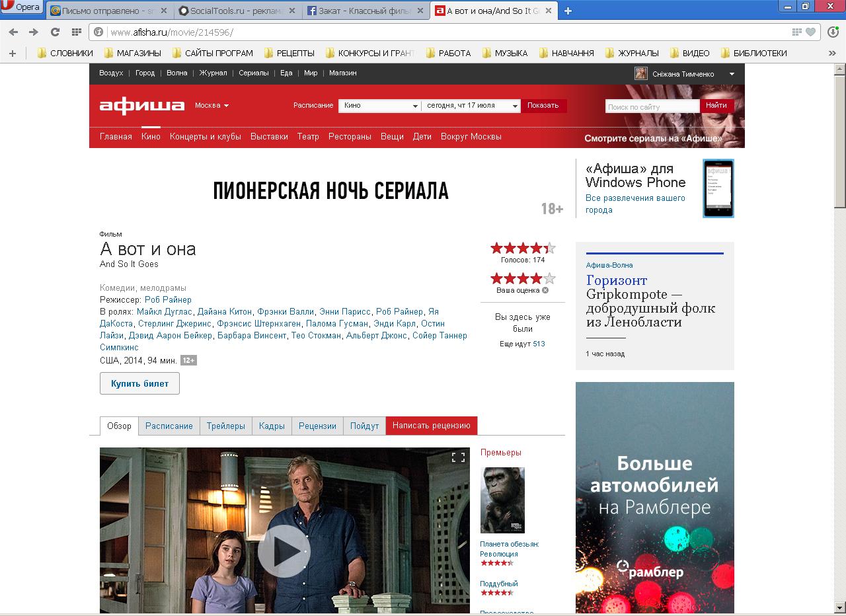Open director Роб Райнер link
Image resolution: width=846 pixels, height=616 pixels.
[x=168, y=299]
